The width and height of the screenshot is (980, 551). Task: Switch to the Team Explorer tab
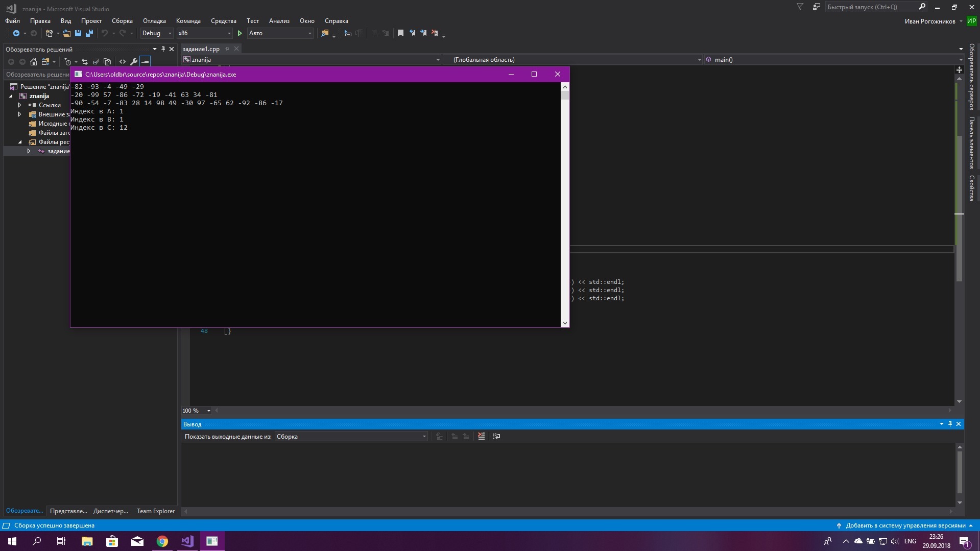pyautogui.click(x=155, y=511)
